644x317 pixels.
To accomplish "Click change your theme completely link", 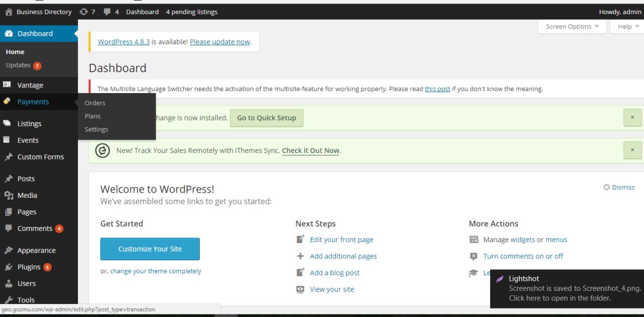I will pyautogui.click(x=155, y=271).
